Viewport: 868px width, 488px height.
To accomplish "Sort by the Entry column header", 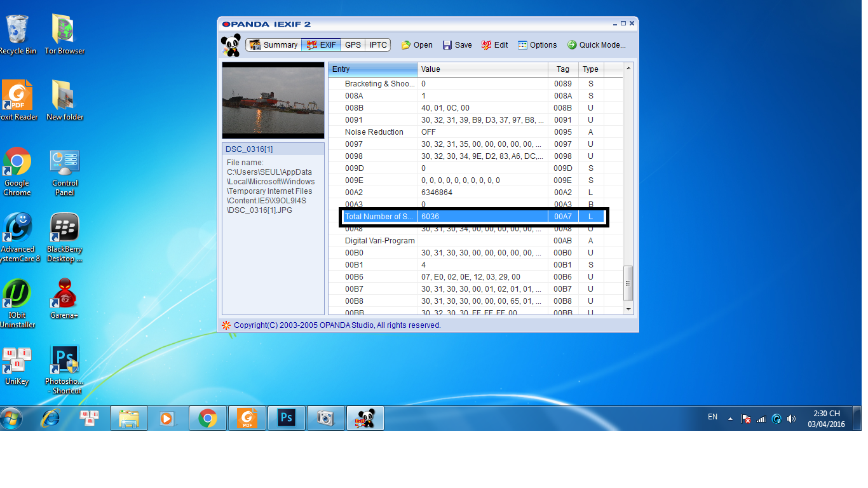I will pos(373,69).
